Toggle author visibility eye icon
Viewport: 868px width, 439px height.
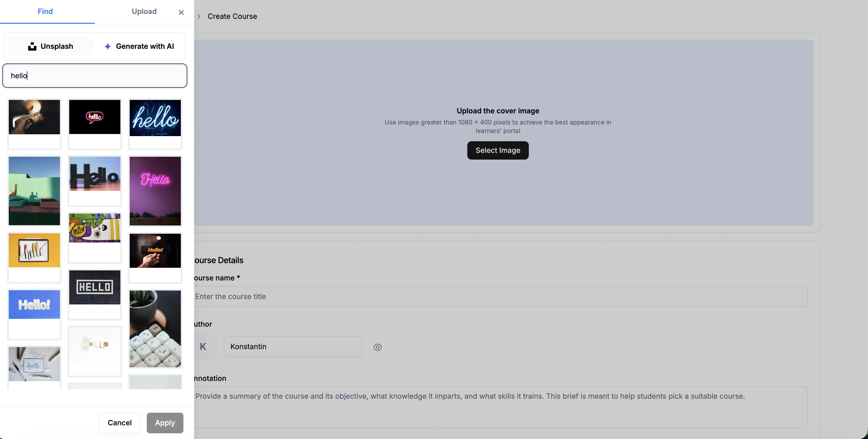pyautogui.click(x=377, y=347)
